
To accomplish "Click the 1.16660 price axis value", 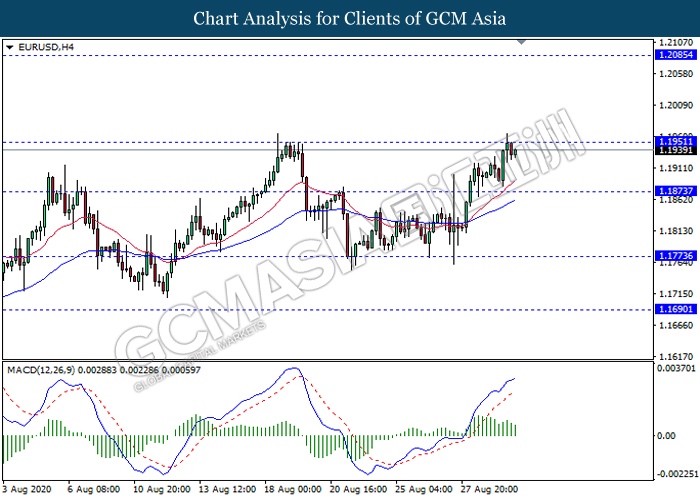I will point(676,325).
